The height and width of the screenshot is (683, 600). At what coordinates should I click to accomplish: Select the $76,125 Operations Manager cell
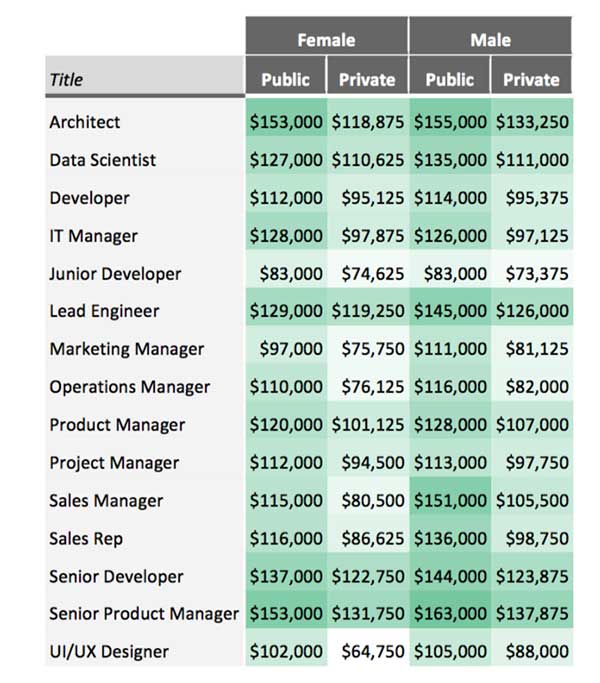click(368, 387)
